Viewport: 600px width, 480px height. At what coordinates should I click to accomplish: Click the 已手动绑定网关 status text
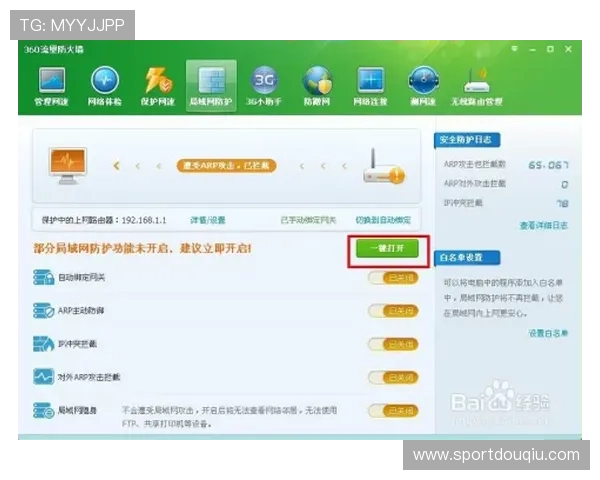tap(308, 220)
